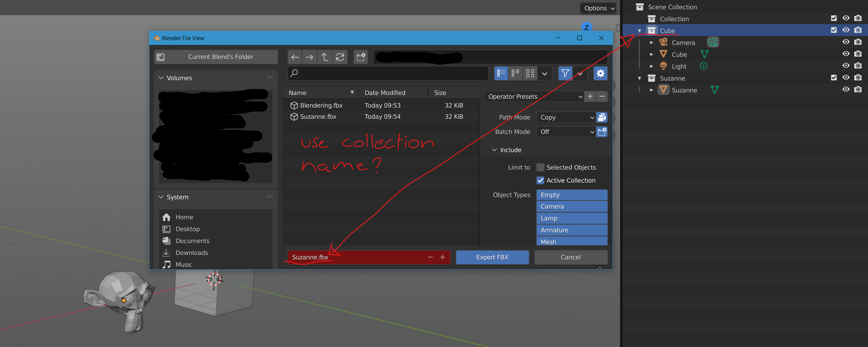The width and height of the screenshot is (868, 347).
Task: Click the Camera object data icon in outliner
Action: 713,42
